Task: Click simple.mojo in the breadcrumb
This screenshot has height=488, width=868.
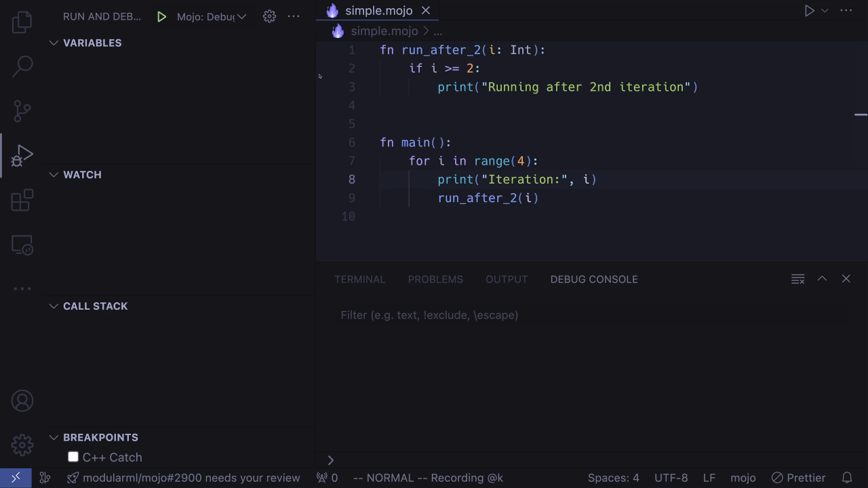Action: (x=384, y=31)
